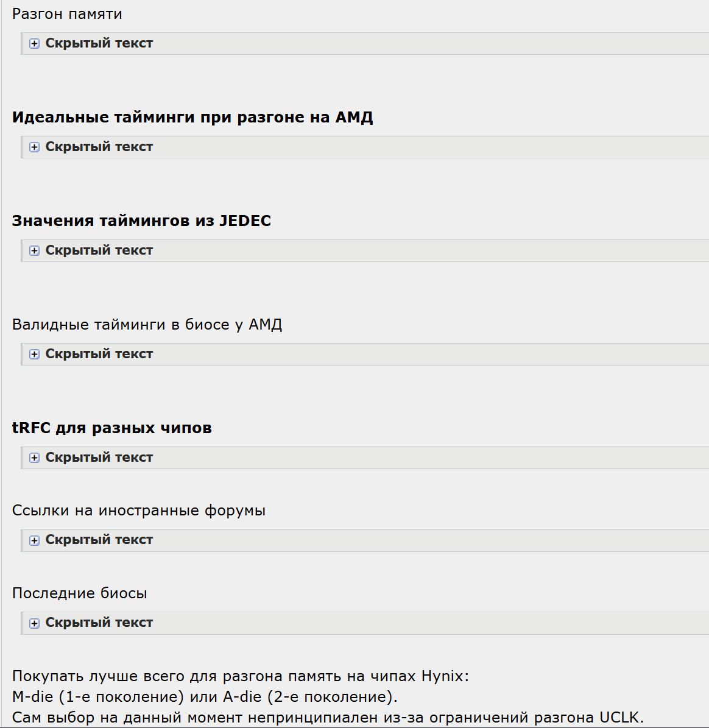Reveal Скрытый текст under Валидные тайминги в биосе
Viewport: 709px width, 728px height.
pos(99,354)
